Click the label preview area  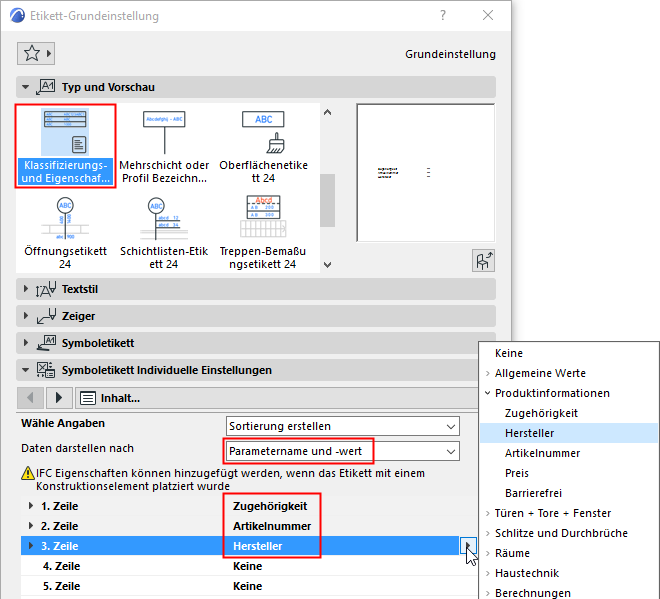426,173
